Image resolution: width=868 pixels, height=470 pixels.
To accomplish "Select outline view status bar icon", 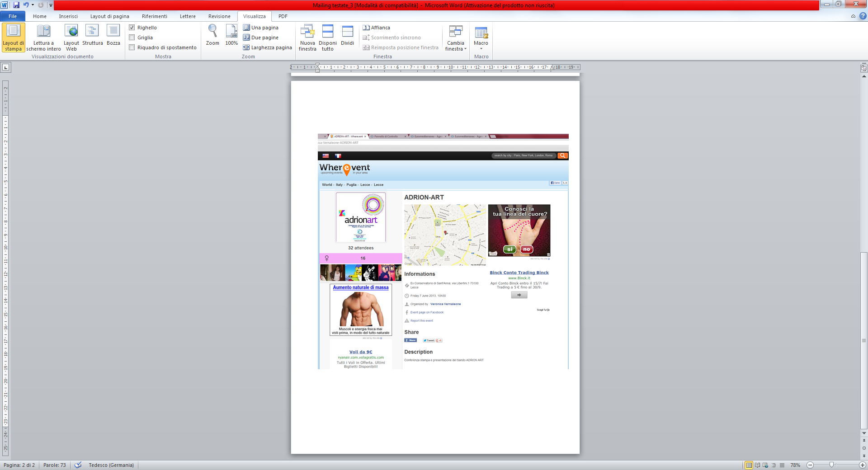I will [774, 465].
